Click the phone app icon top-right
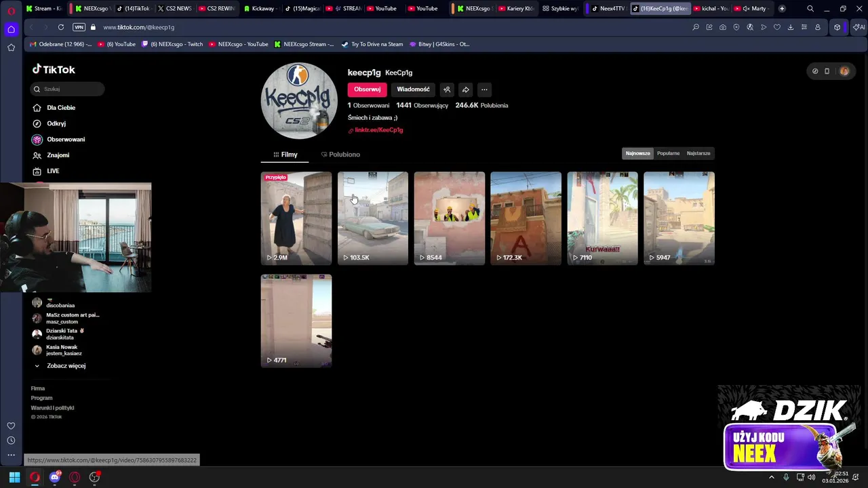The height and width of the screenshot is (488, 868). pyautogui.click(x=827, y=71)
